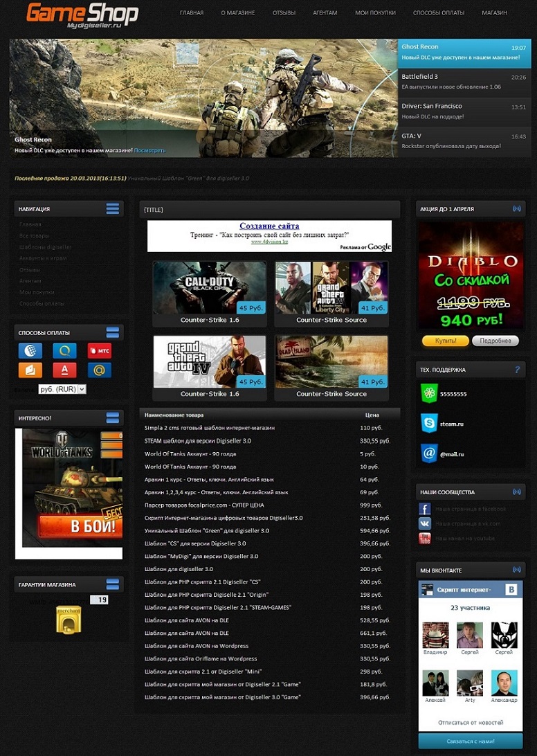Click the Способы оплаты panel bars icon
Viewport: 537px width, 756px height.
pos(112,332)
